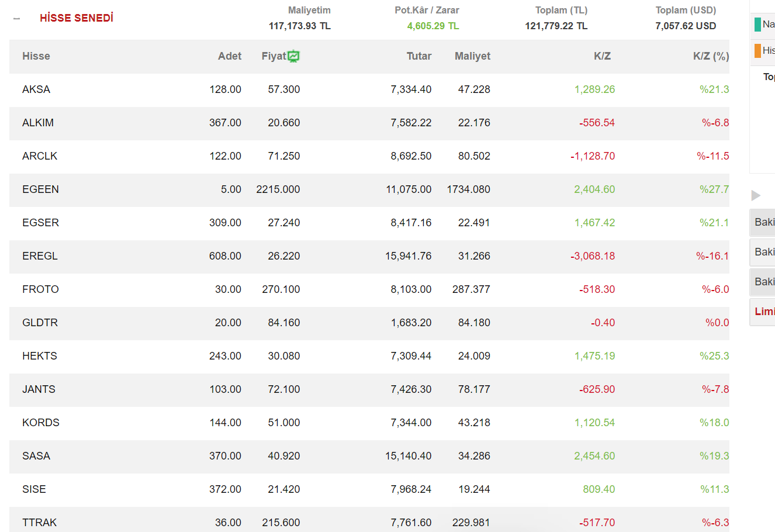This screenshot has height=532, width=775.
Task: Select the AKSA stock row
Action: (369, 89)
